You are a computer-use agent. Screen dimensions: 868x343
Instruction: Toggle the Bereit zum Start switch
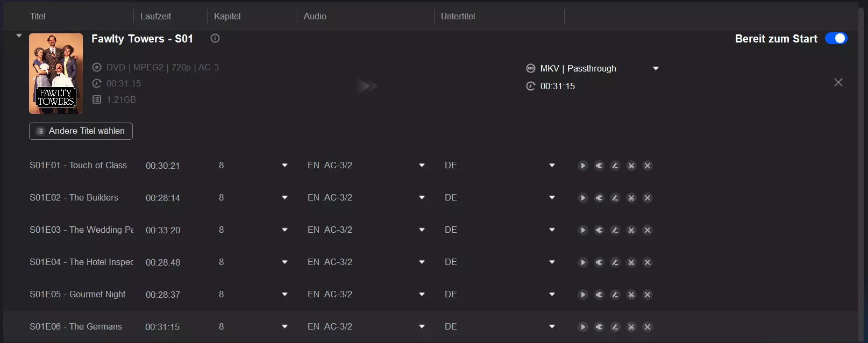point(836,39)
